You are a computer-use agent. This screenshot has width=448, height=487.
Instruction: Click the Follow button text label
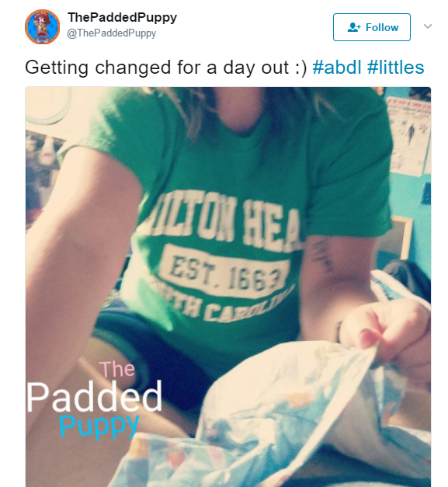coord(382,27)
